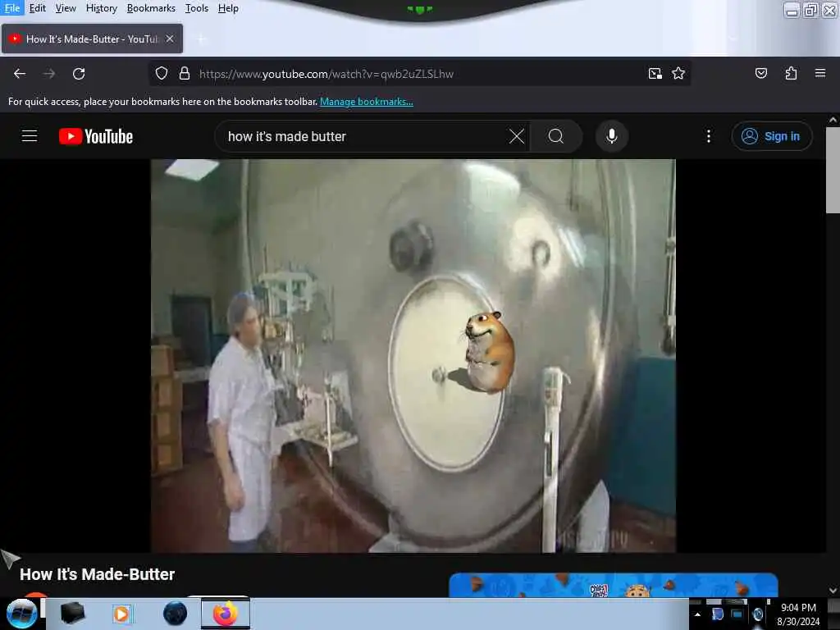Open the dark globe taskbar icon
Image resolution: width=840 pixels, height=630 pixels.
(175, 614)
